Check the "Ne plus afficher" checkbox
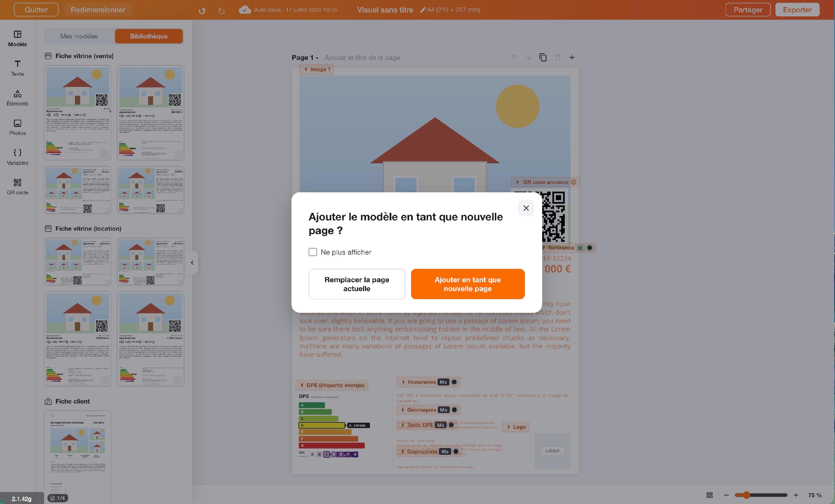835x504 pixels. coord(313,252)
